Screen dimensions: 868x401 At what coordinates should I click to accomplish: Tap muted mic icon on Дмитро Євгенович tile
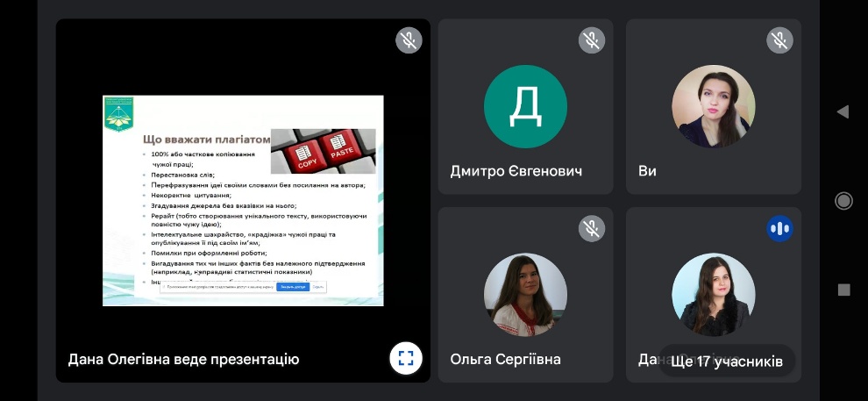pos(592,39)
